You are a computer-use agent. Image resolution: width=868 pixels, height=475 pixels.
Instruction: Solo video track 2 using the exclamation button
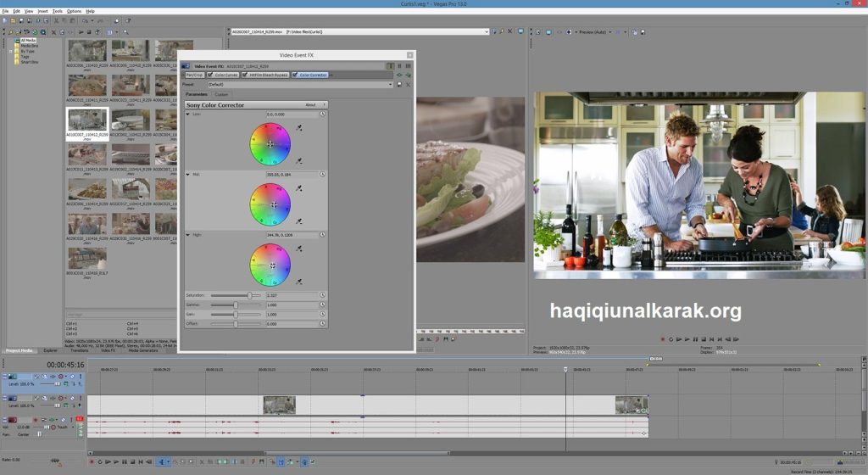click(x=81, y=398)
